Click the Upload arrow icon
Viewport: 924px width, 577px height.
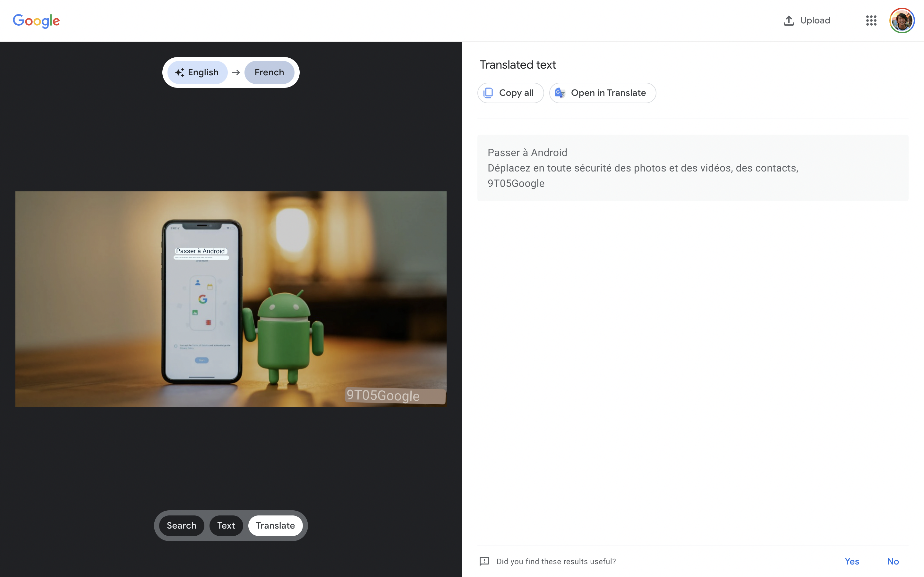click(x=789, y=21)
